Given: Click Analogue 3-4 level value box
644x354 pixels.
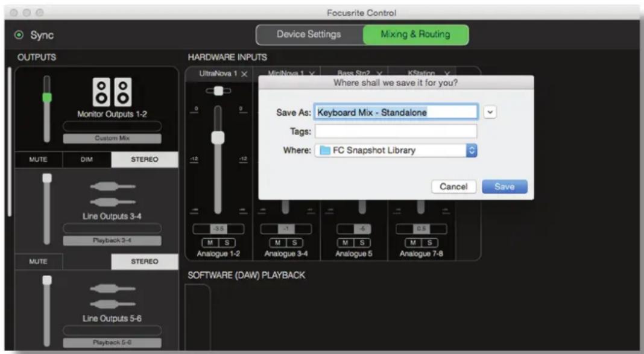Looking at the screenshot, I should [x=286, y=229].
